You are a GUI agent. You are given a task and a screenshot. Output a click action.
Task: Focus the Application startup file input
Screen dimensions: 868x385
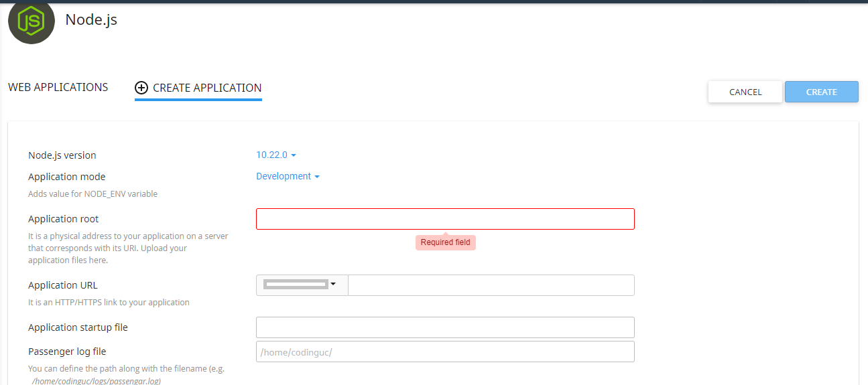point(445,327)
